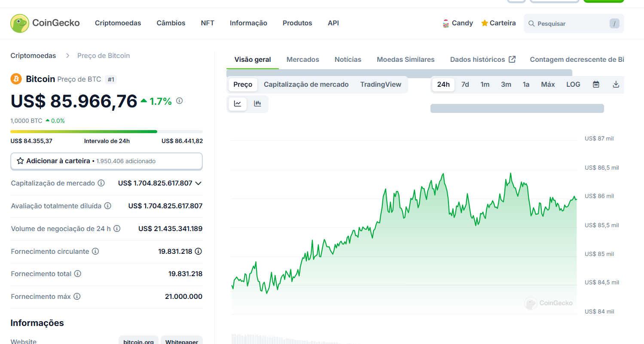The image size is (644, 344).
Task: Click the grey scrollbar under time ranges
Action: (517, 108)
